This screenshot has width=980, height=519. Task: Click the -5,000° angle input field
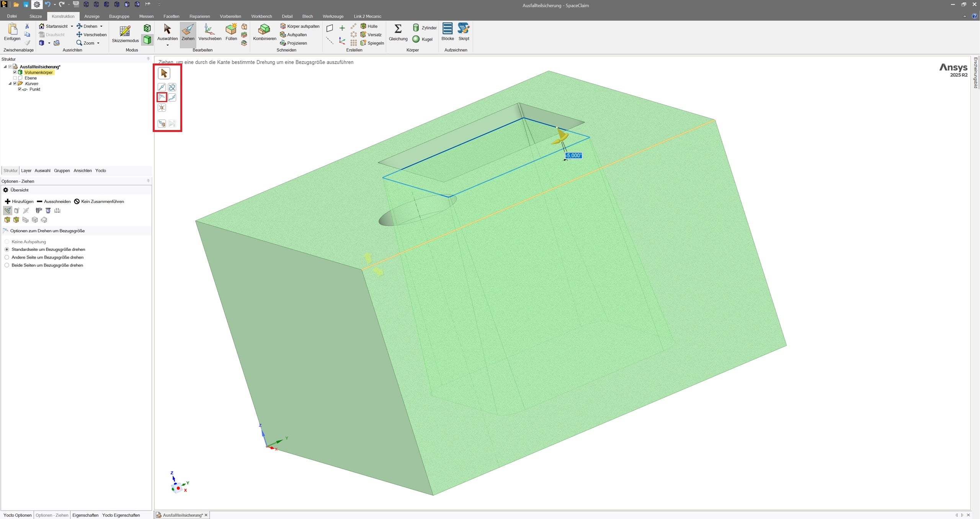pos(573,156)
